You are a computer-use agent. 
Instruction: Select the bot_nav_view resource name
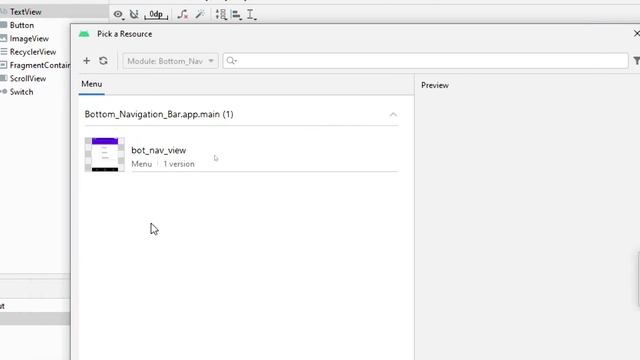[158, 150]
